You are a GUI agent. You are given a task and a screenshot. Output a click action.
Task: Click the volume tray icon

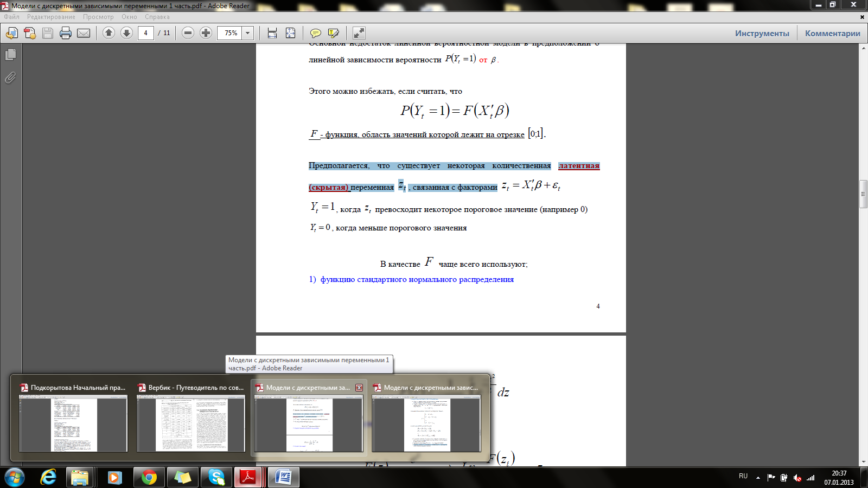[x=797, y=478]
